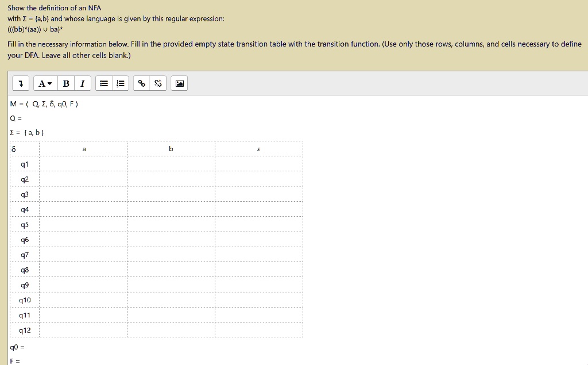This screenshot has height=365, width=588.
Task: Insert an image using the picture icon
Action: tap(178, 83)
